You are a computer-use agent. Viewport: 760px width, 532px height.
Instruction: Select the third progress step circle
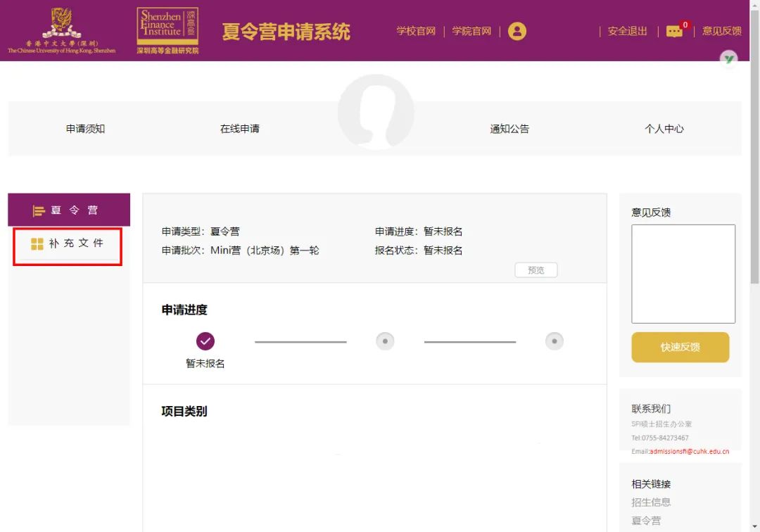[554, 341]
